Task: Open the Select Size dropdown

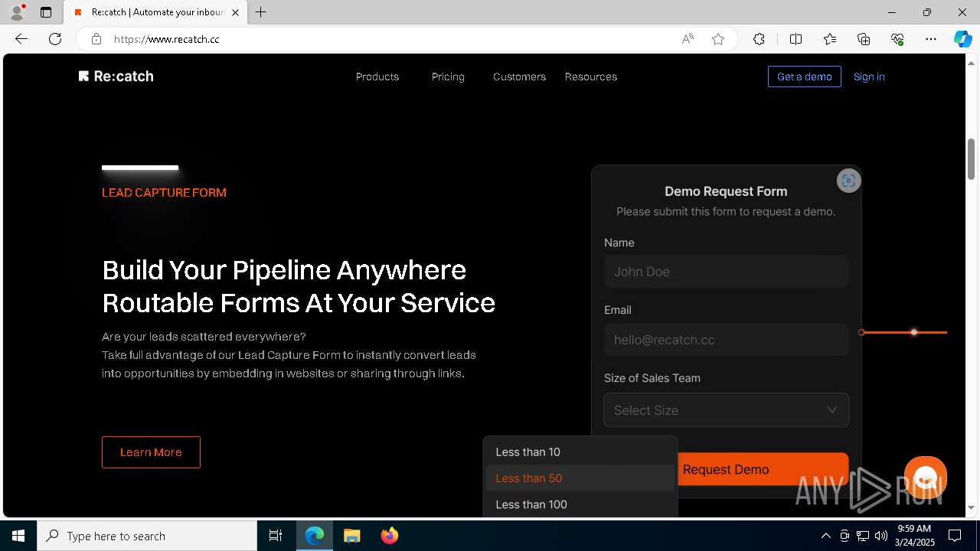Action: point(726,410)
